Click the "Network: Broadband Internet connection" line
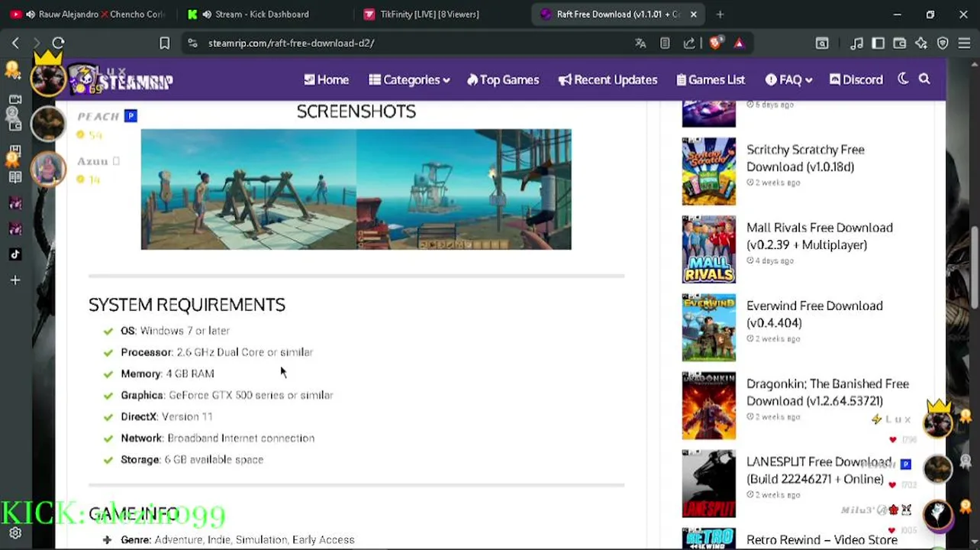The image size is (980, 550). [x=218, y=438]
